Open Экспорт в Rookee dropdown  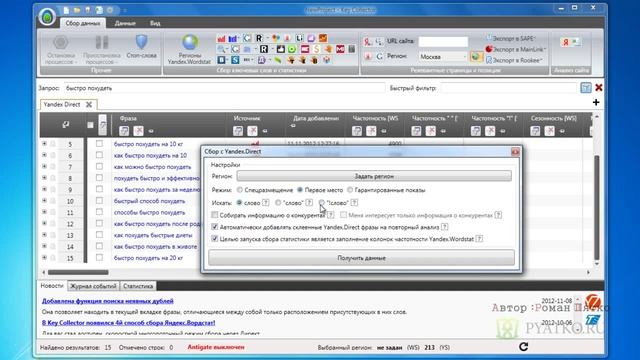pos(514,60)
